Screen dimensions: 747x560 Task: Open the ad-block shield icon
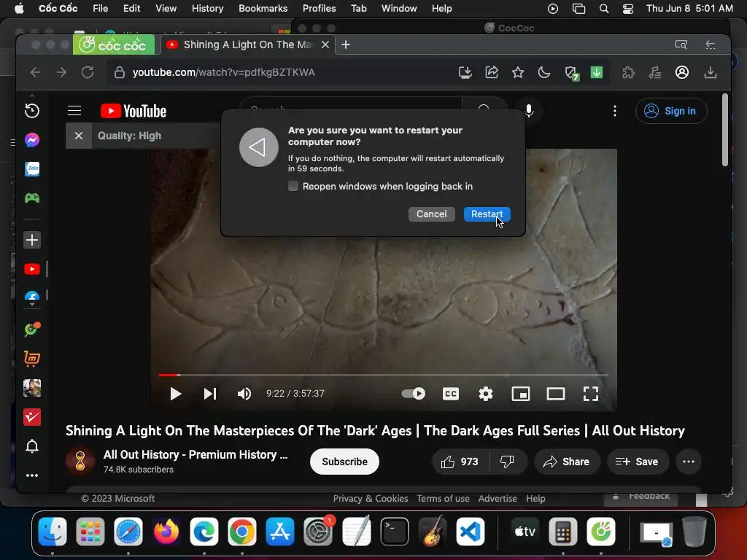tap(570, 73)
